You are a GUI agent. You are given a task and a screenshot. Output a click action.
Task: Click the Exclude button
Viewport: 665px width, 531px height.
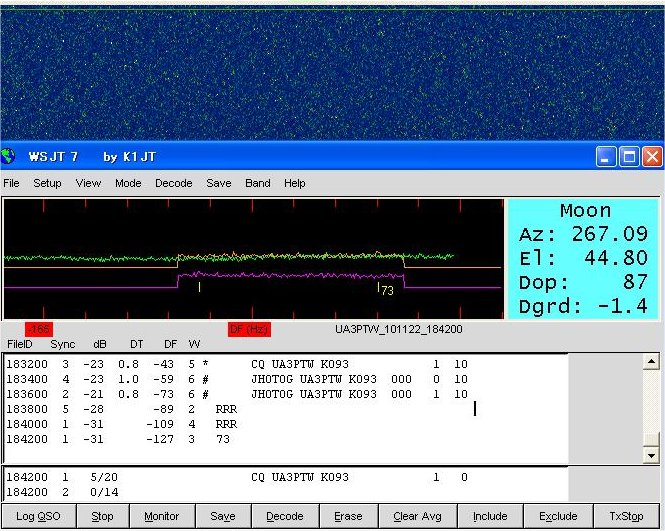[559, 516]
